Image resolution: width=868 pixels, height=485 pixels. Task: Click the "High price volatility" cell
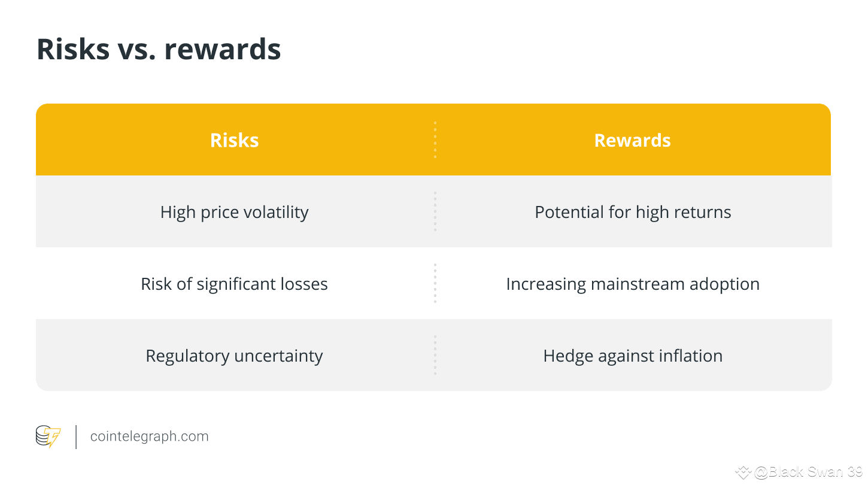[x=235, y=212]
